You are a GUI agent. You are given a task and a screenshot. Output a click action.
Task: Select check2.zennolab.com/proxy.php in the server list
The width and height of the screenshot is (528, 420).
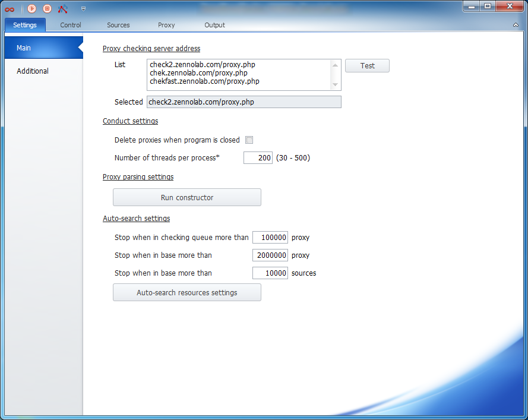203,64
